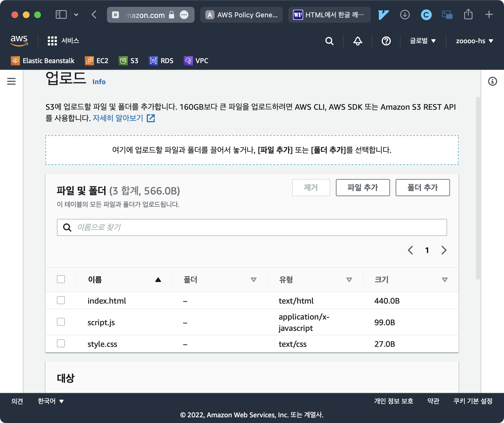Close the amazon.com tab
The image size is (504, 423).
115,15
